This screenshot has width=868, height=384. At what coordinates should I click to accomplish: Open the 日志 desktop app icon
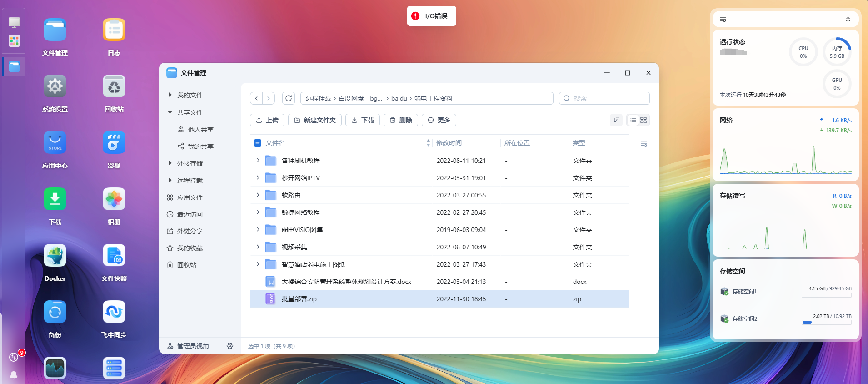coord(114,30)
